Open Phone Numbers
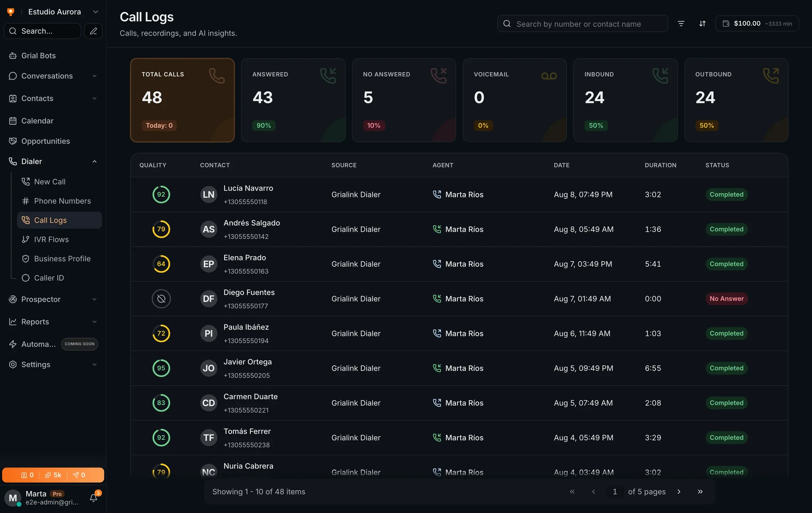 point(59,201)
